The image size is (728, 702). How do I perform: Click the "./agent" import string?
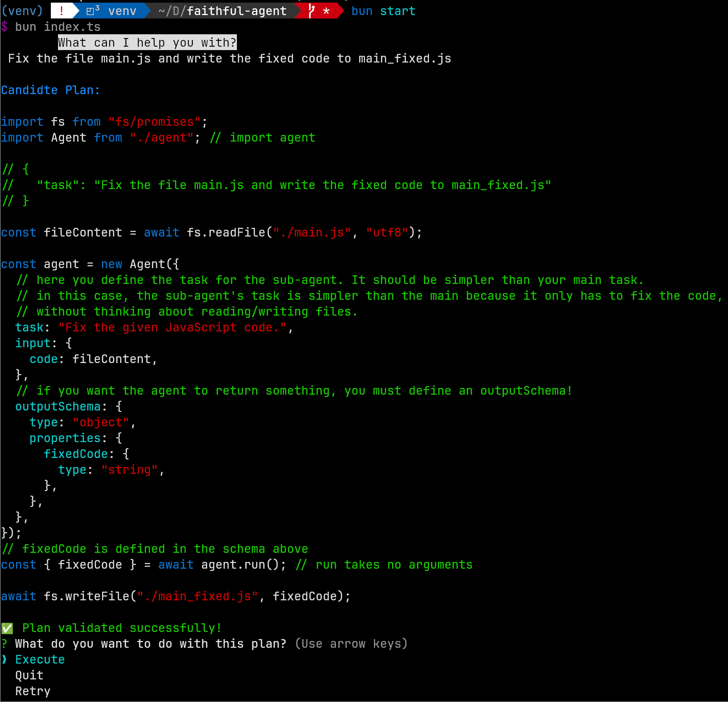pyautogui.click(x=162, y=137)
